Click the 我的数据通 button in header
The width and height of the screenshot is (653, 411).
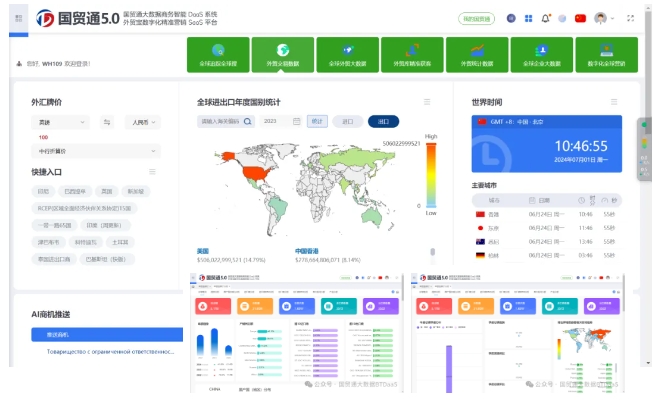476,18
